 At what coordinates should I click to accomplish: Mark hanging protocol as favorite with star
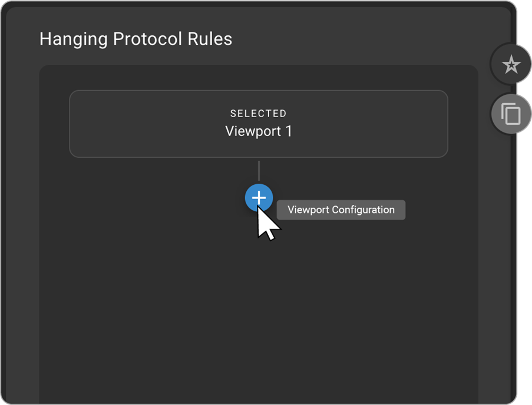tap(511, 65)
